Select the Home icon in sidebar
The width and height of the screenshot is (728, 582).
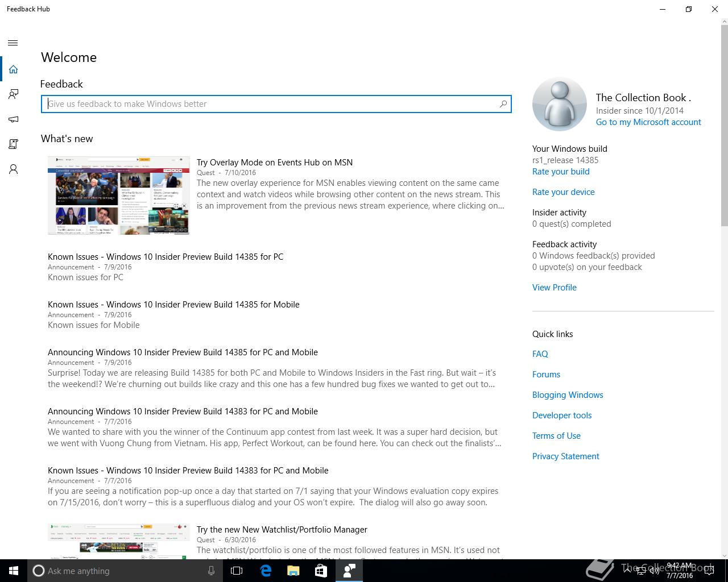(13, 69)
